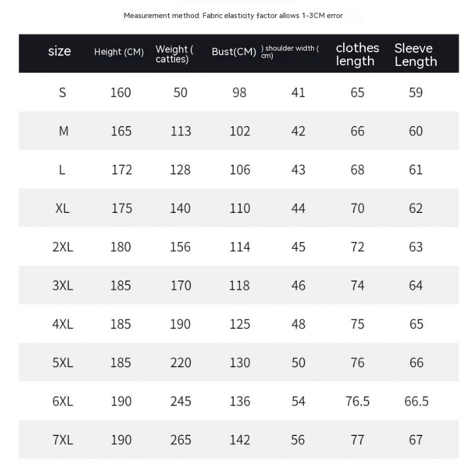Click the 172 height value for size L
The image size is (476, 468).
pyautogui.click(x=122, y=170)
